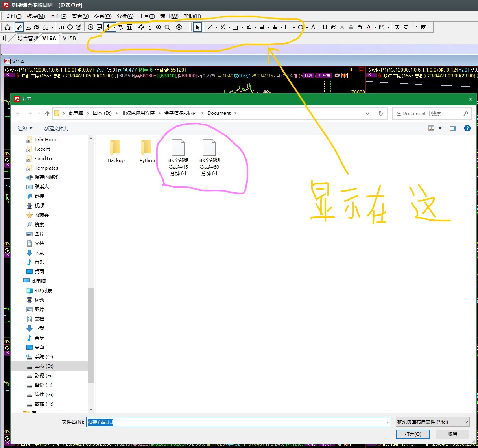Image resolution: width=478 pixels, height=448 pixels.
Task: Select the Python folder
Action: pyautogui.click(x=147, y=151)
